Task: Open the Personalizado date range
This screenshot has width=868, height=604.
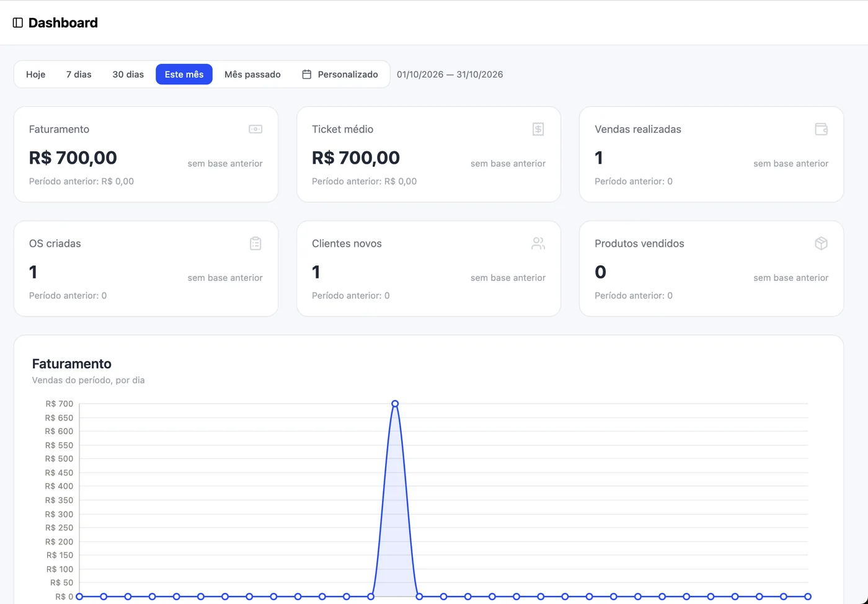Action: [x=340, y=74]
